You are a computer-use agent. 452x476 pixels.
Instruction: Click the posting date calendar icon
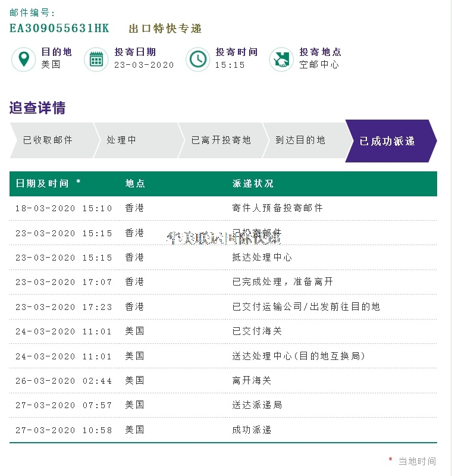[x=96, y=59]
